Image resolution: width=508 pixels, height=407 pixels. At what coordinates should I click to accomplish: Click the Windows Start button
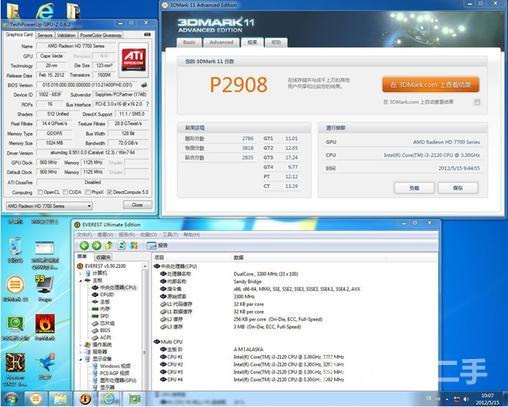pyautogui.click(x=11, y=399)
